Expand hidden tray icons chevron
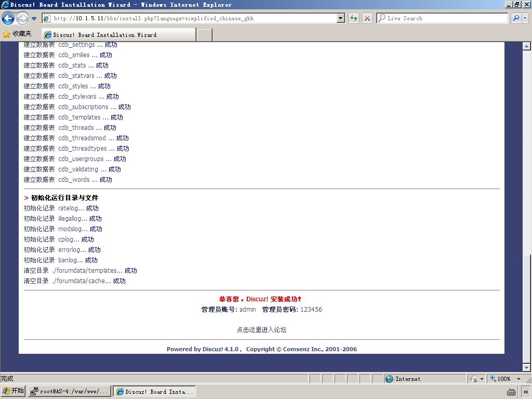 [x=526, y=392]
